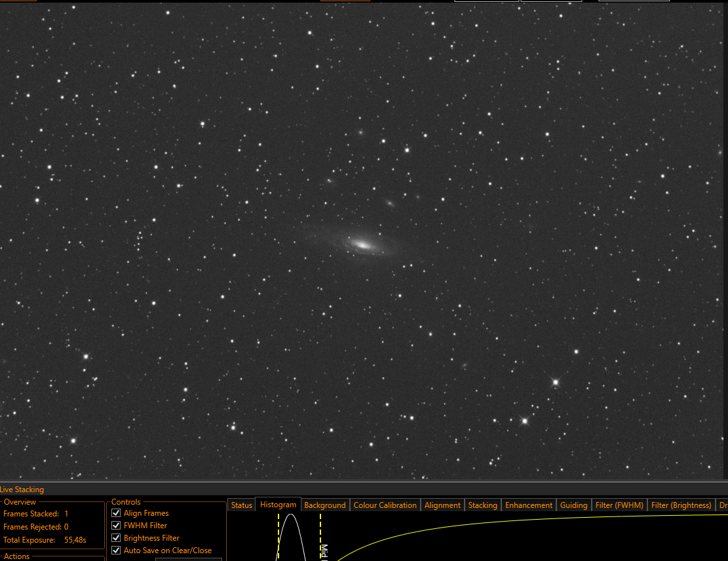Switch to the Status tab
728x561 pixels.
[x=241, y=505]
